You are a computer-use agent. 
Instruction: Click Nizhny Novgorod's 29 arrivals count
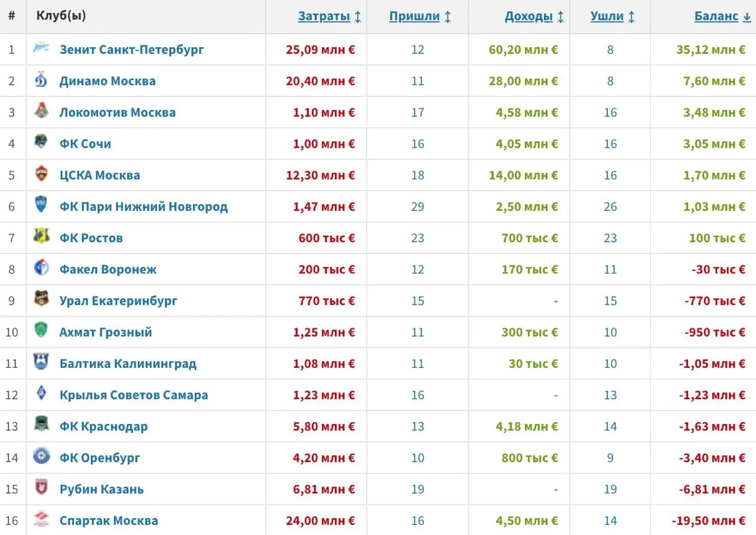pos(418,207)
